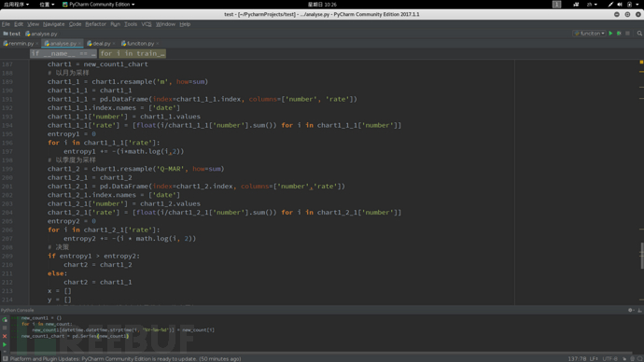Toggle tool window buttons in status bar corner
This screenshot has width=644, height=362.
(5, 358)
